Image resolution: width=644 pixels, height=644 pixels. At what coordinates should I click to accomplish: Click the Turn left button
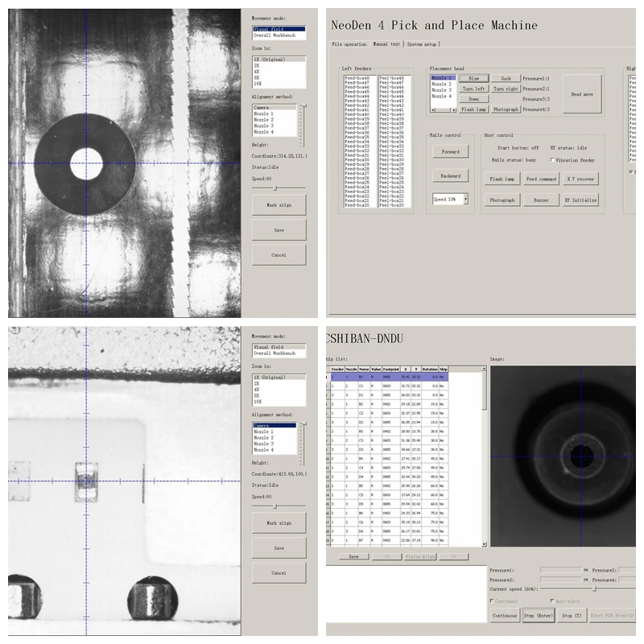(473, 89)
